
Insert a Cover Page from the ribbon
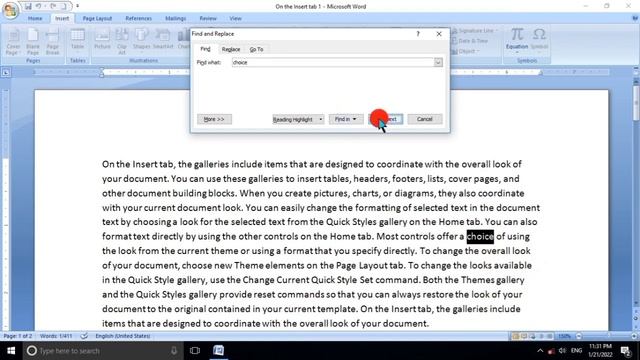13,42
